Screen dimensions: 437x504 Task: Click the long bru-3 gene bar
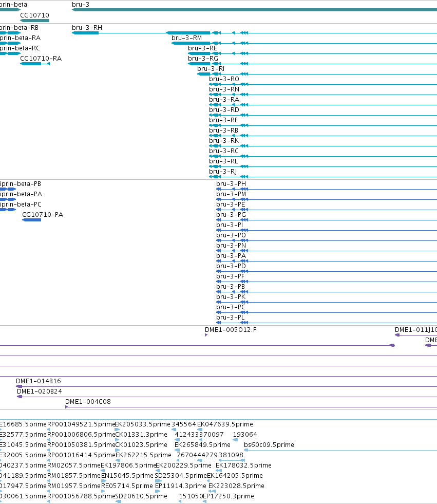255,10
